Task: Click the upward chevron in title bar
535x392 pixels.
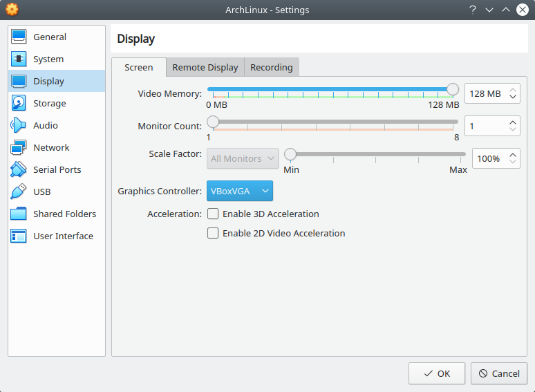Action: click(x=506, y=10)
